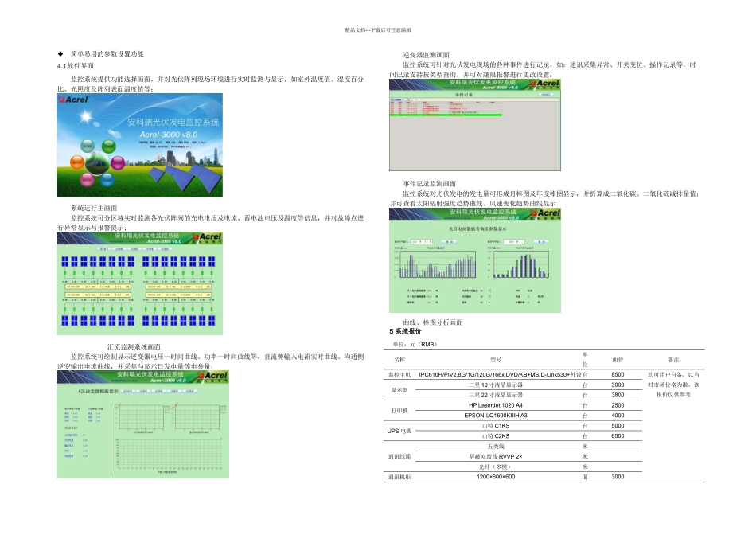Viewport: 756px width, 535px height.
Task: Click the caption 事件记录监测画面
Action: [430, 184]
